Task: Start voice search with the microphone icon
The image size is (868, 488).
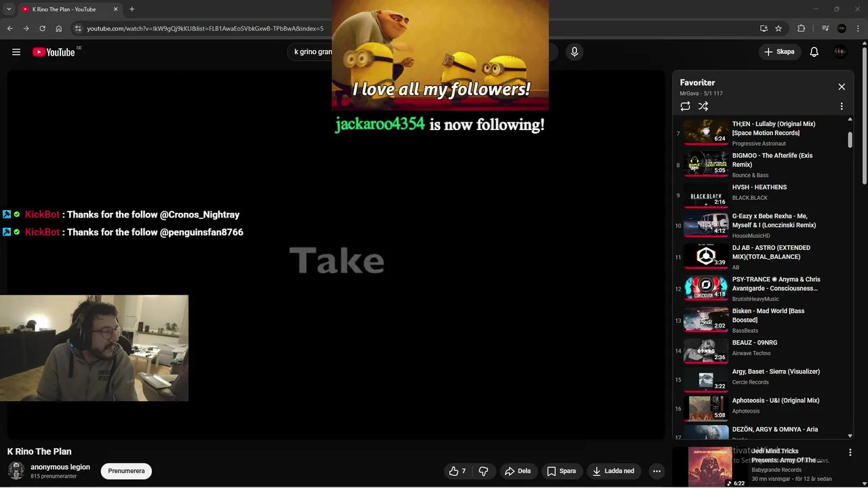Action: point(574,52)
